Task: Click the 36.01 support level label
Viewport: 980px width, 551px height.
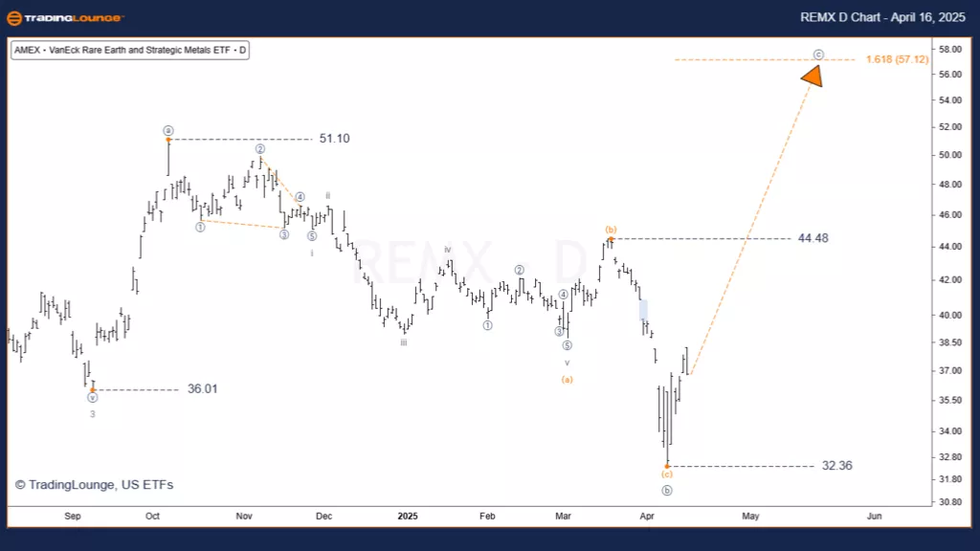Action: click(x=203, y=389)
